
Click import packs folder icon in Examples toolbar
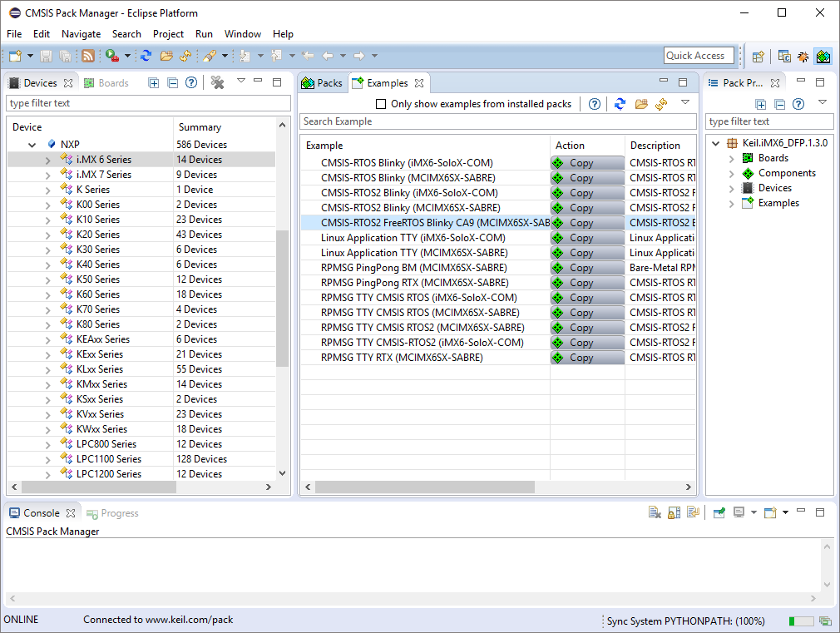point(641,104)
